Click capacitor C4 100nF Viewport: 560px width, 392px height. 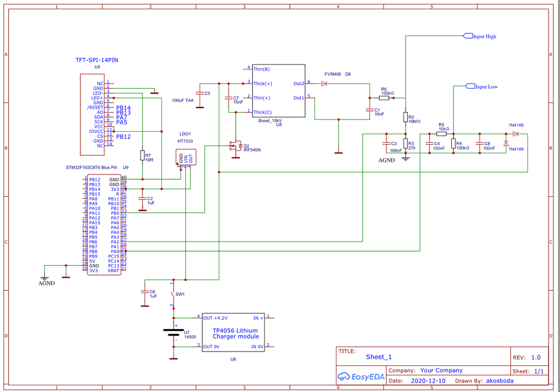pyautogui.click(x=429, y=144)
